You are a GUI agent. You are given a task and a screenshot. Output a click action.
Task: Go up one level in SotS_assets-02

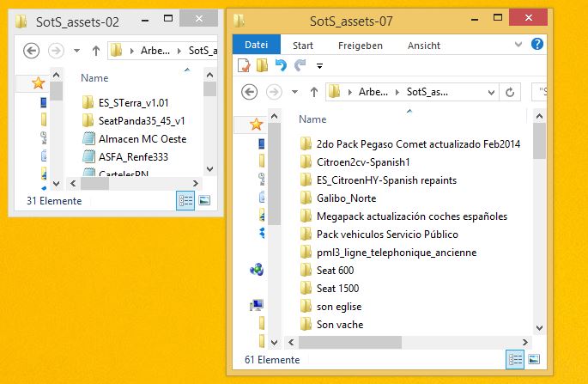tap(95, 51)
